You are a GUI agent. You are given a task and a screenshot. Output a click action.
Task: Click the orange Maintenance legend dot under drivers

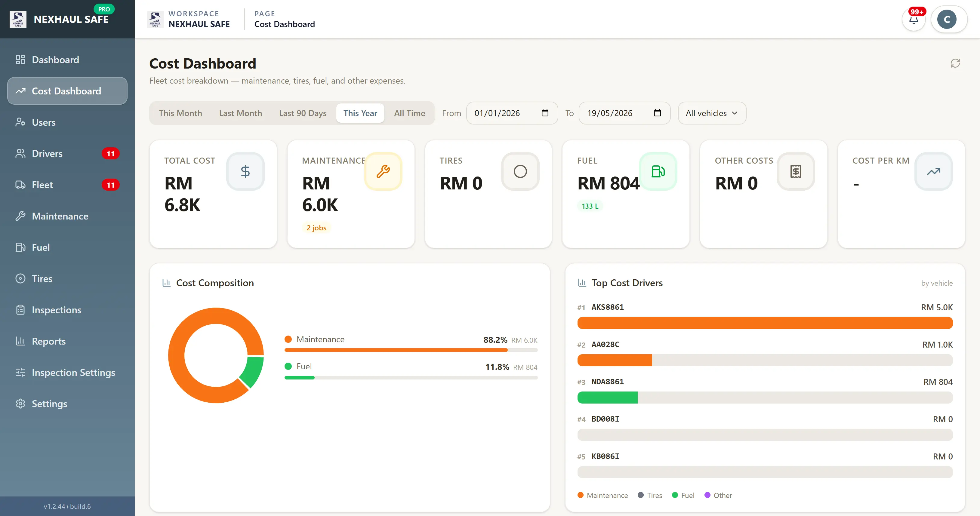pos(581,495)
